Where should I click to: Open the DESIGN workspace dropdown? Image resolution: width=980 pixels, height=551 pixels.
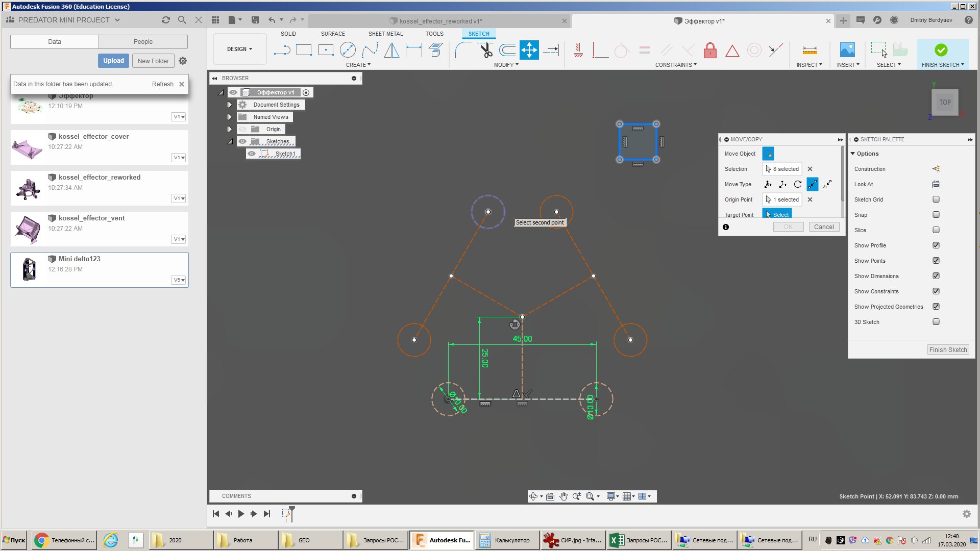tap(239, 49)
